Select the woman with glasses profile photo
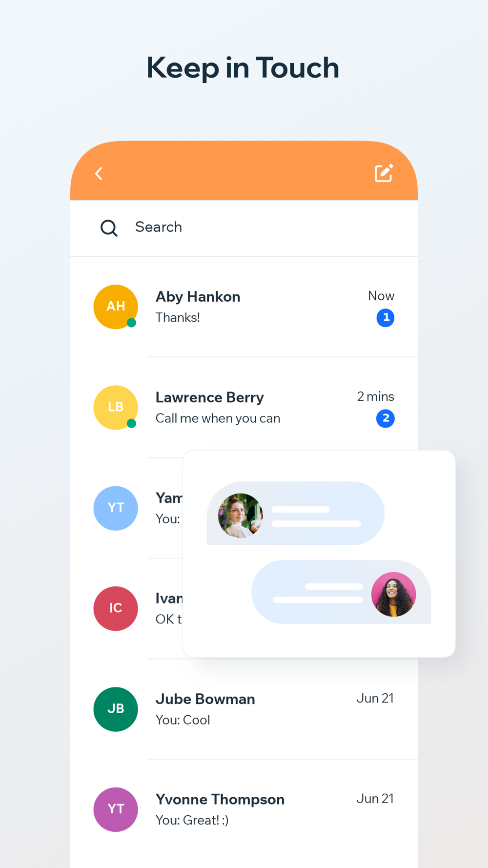Image resolution: width=488 pixels, height=868 pixels. click(x=240, y=516)
